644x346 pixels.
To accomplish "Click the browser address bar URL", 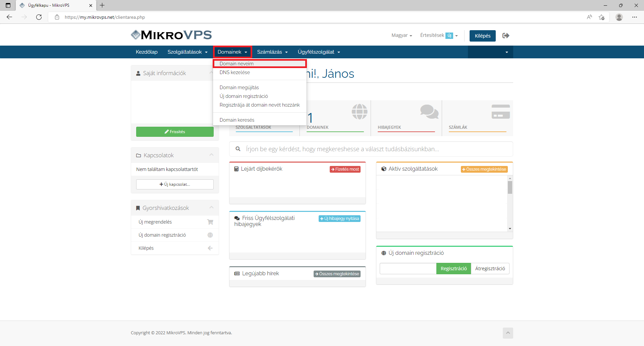I will click(x=105, y=17).
